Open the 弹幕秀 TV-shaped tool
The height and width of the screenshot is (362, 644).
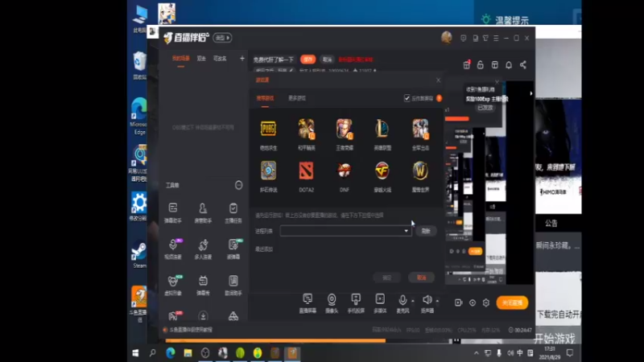(203, 285)
